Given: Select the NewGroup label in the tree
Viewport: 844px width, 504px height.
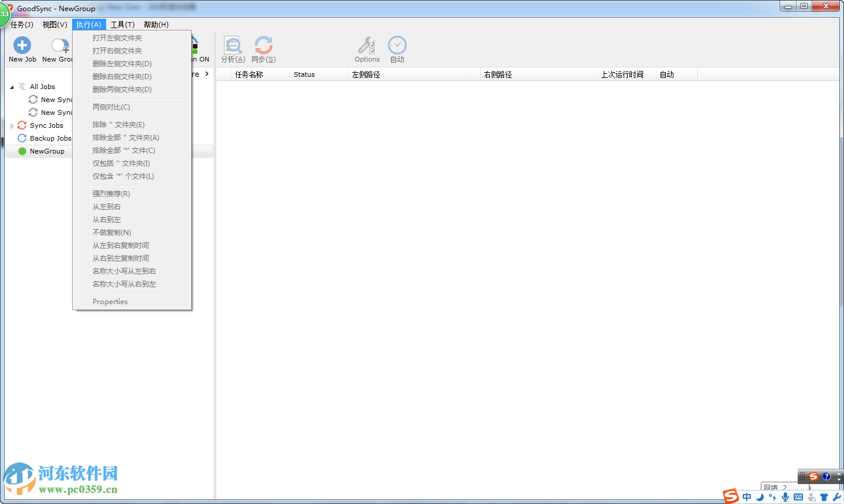Looking at the screenshot, I should tap(47, 151).
